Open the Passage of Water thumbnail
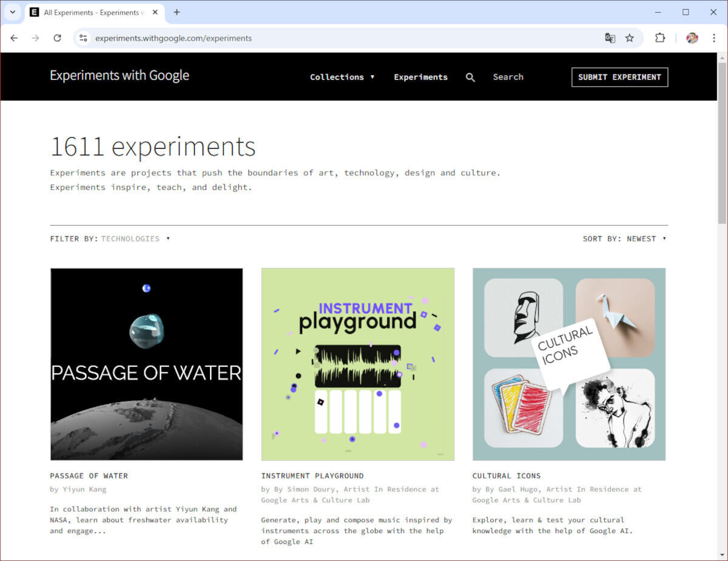The height and width of the screenshot is (561, 728). click(x=146, y=364)
